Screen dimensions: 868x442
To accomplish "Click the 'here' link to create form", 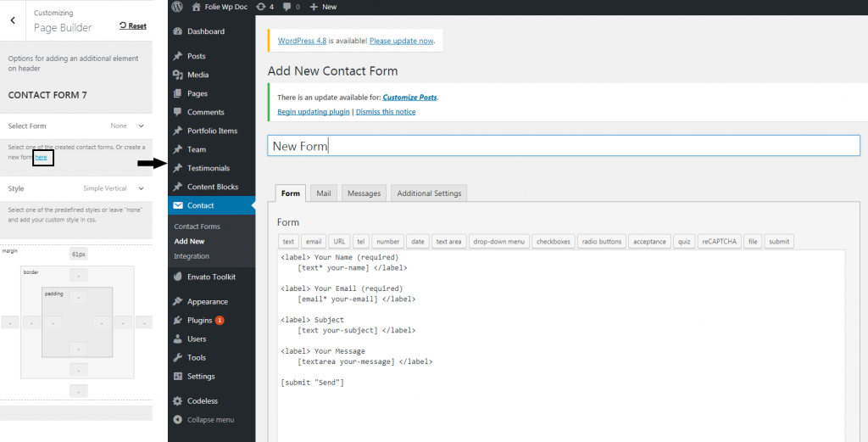I will point(41,157).
